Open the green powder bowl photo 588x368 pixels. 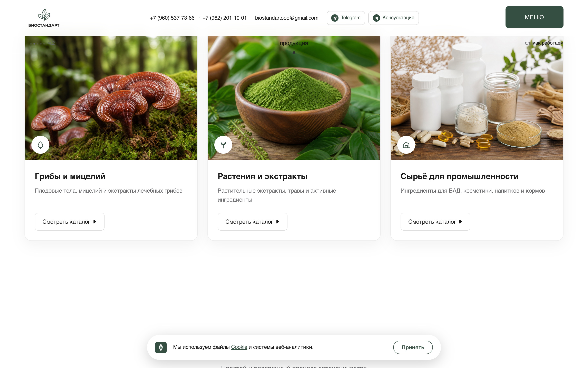[x=294, y=98]
